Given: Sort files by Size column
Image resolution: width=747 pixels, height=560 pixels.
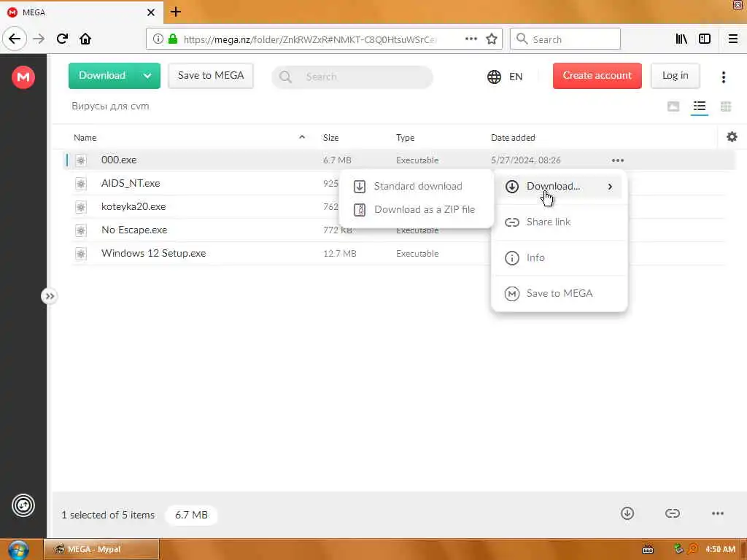Looking at the screenshot, I should tap(330, 138).
